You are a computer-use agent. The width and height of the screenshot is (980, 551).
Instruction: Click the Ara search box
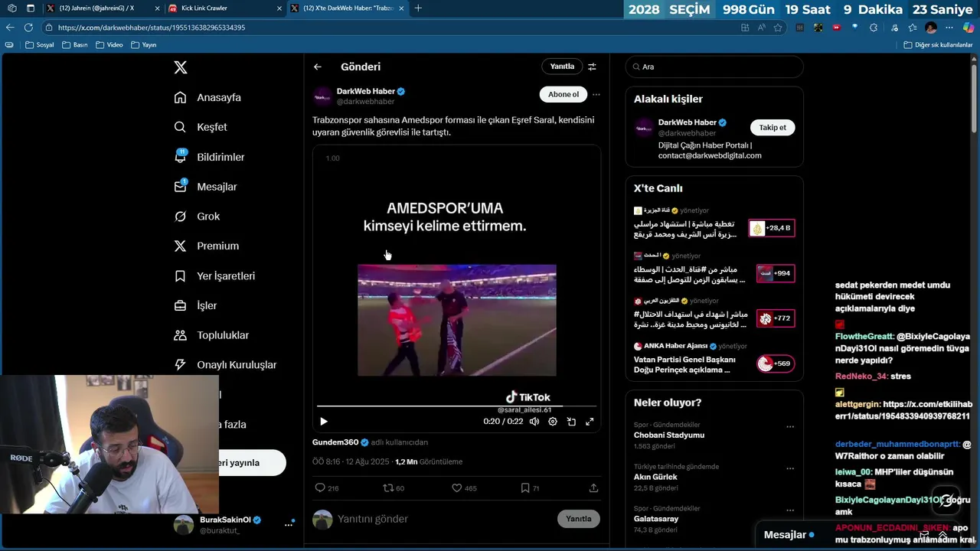(714, 67)
